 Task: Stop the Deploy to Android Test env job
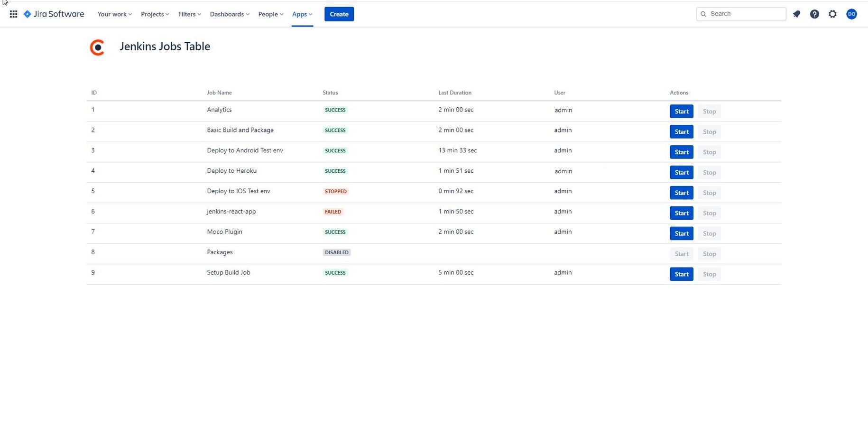710,152
